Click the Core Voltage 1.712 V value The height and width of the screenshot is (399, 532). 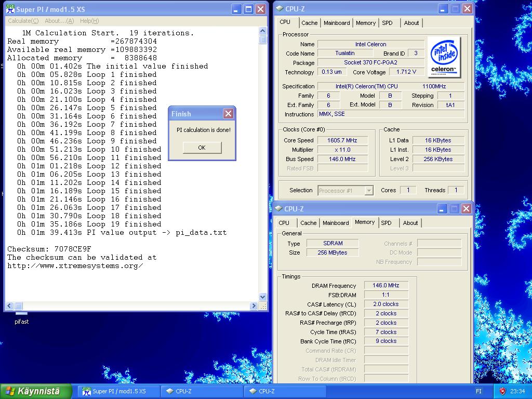(406, 72)
